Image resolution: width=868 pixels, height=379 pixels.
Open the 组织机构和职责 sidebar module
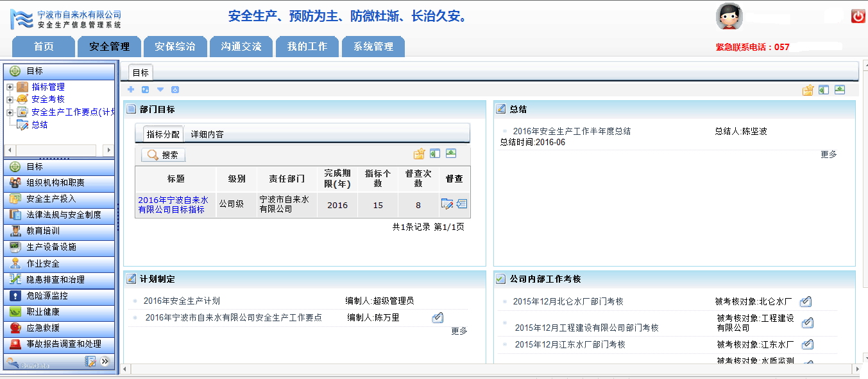click(x=59, y=183)
